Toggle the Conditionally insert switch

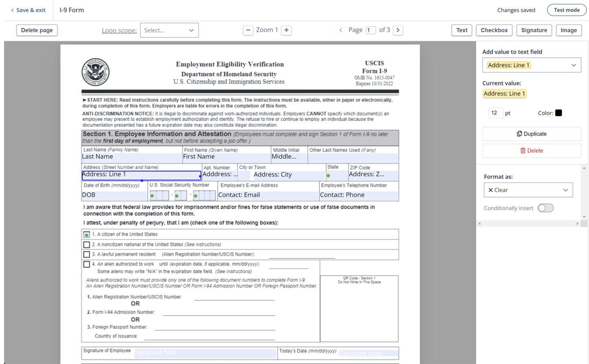[545, 208]
